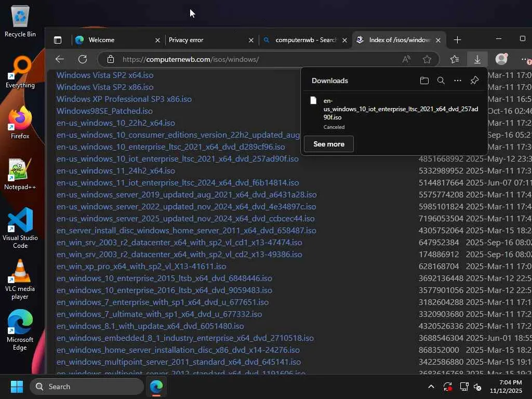Open windows_10_iot_enterprise_ltsc_2021 iso link
532x399 pixels.
tap(178, 159)
